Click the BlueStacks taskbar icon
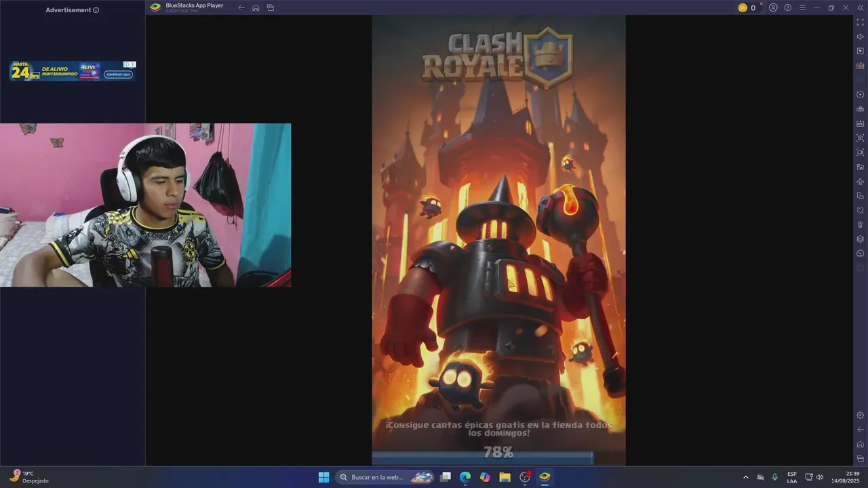 pyautogui.click(x=545, y=477)
